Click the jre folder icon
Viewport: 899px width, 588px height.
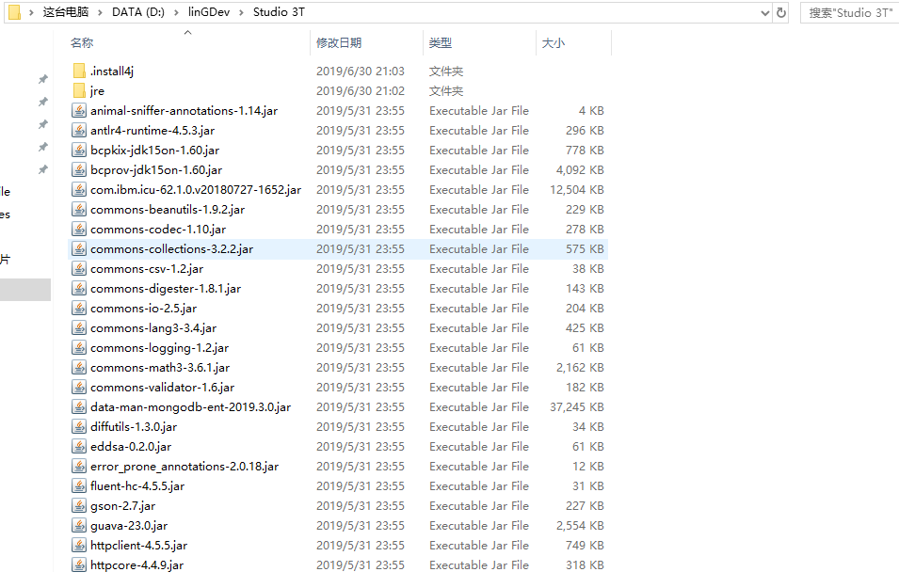(79, 90)
